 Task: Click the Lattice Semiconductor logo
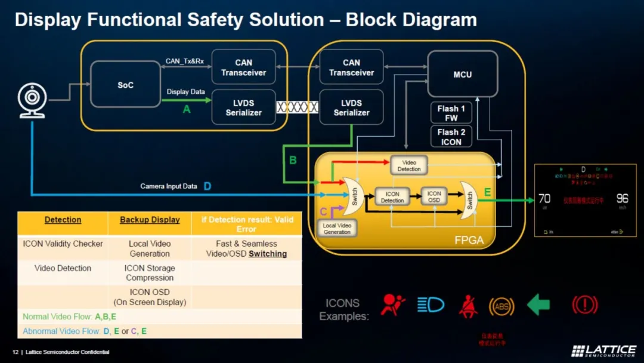pyautogui.click(x=603, y=350)
